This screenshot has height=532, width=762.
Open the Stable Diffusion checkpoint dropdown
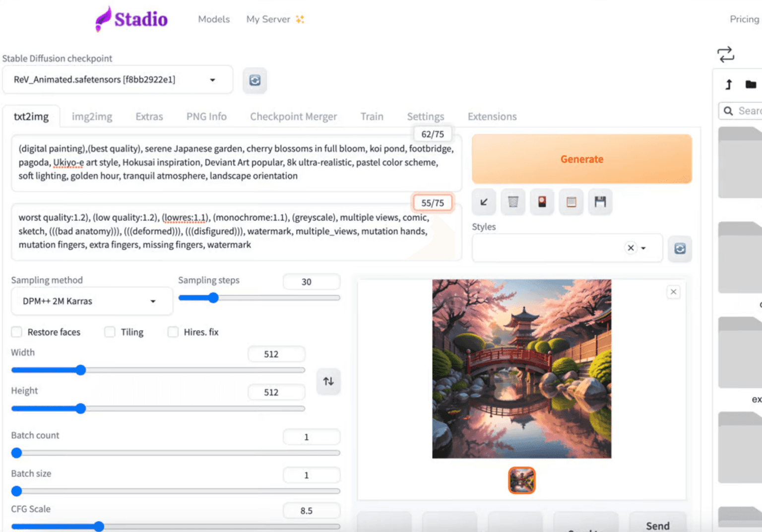[x=118, y=80]
